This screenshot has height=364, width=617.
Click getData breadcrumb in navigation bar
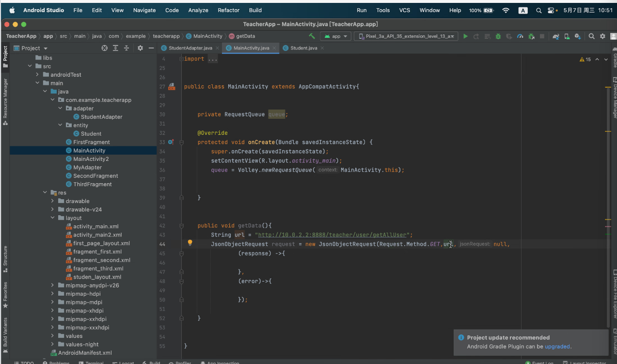242,36
